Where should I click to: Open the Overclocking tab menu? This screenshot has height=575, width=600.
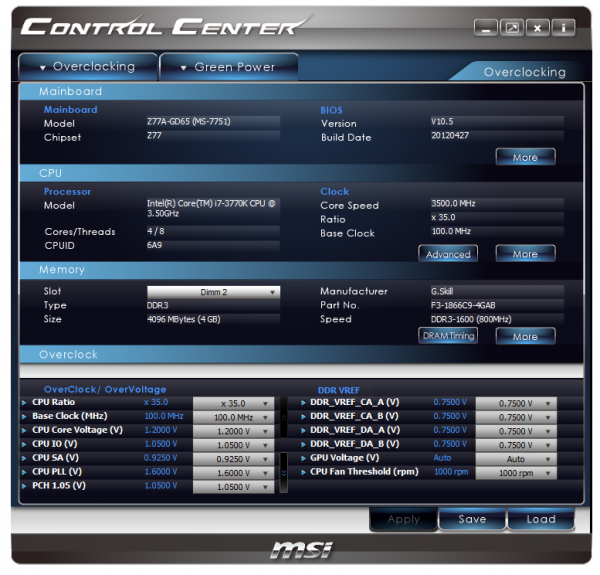(88, 67)
